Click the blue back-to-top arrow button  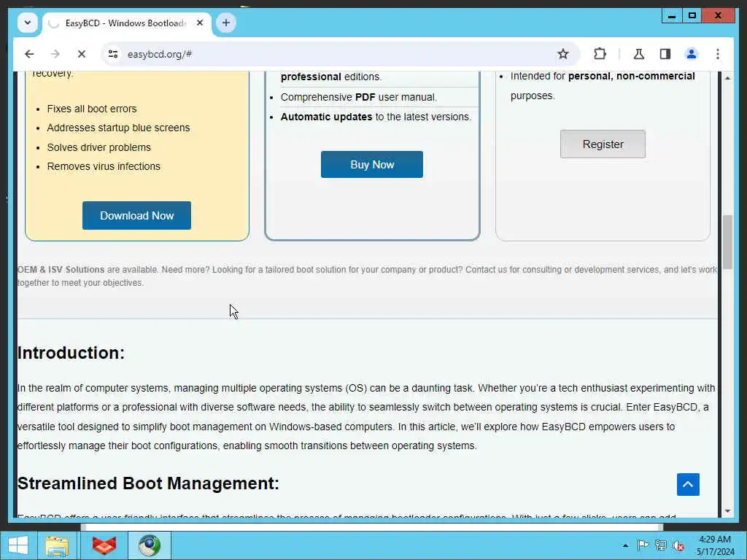(688, 485)
